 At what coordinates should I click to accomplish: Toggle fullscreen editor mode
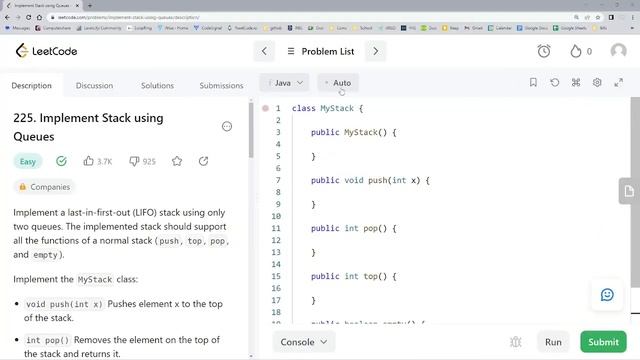[x=618, y=82]
